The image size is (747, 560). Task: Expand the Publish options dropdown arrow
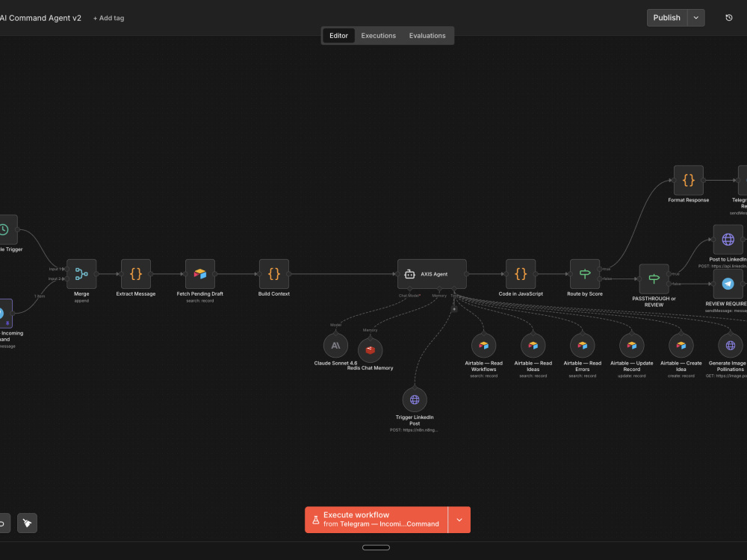(696, 18)
